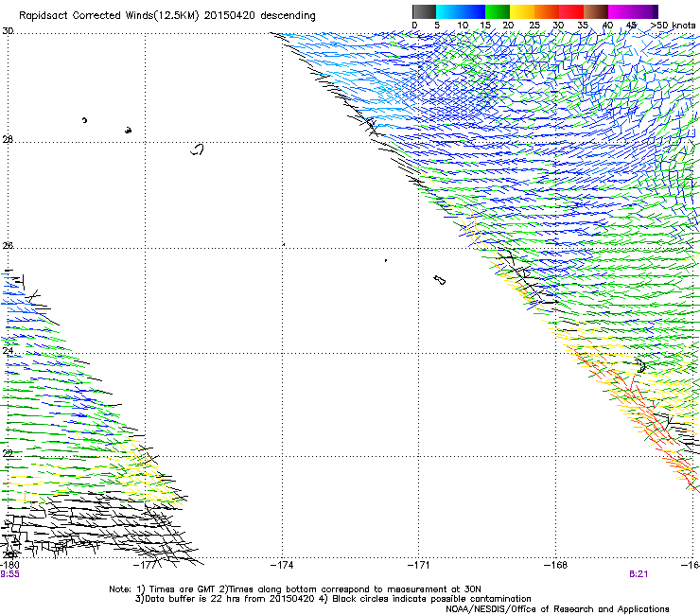
Task: Click the legend tick label '35'
Action: tap(583, 26)
